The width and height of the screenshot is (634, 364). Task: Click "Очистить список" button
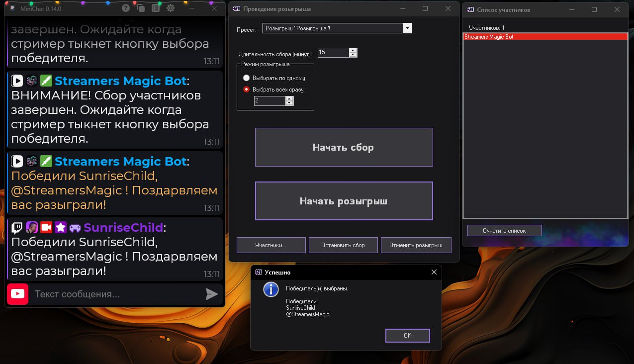(x=504, y=231)
